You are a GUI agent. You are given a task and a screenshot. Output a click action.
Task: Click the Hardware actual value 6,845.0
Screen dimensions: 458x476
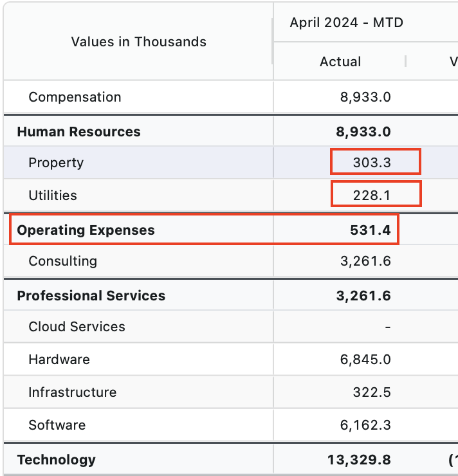(x=365, y=360)
